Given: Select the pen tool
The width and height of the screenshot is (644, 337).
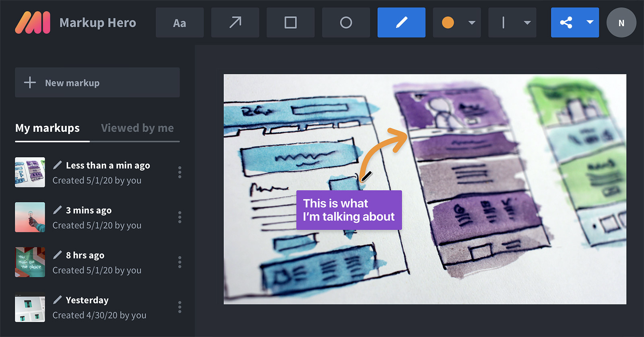Looking at the screenshot, I should (401, 23).
